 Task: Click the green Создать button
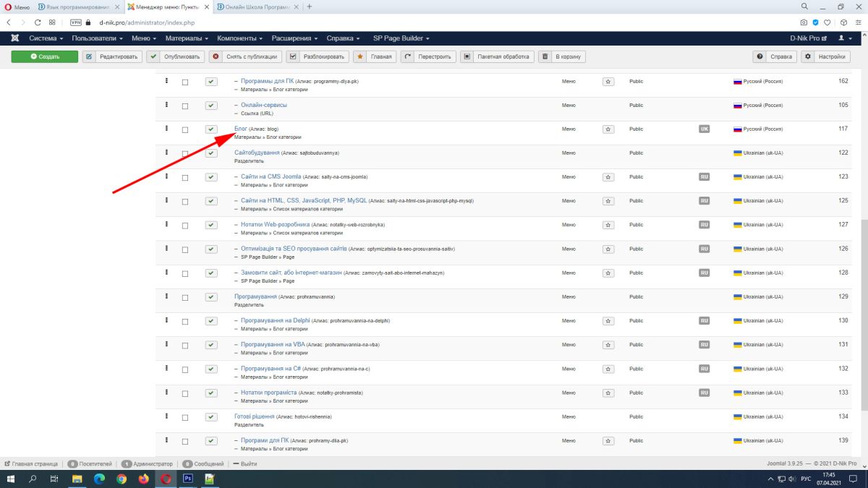coord(44,56)
